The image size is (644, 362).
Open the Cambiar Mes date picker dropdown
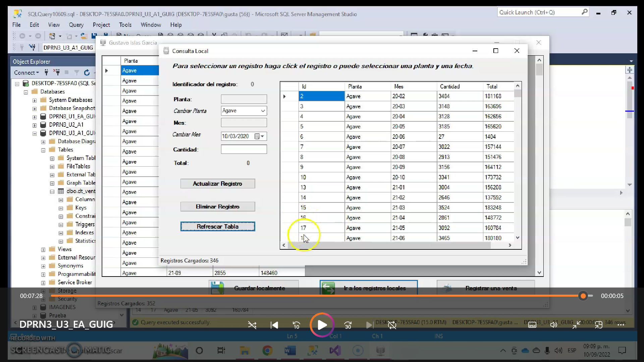coord(262,136)
